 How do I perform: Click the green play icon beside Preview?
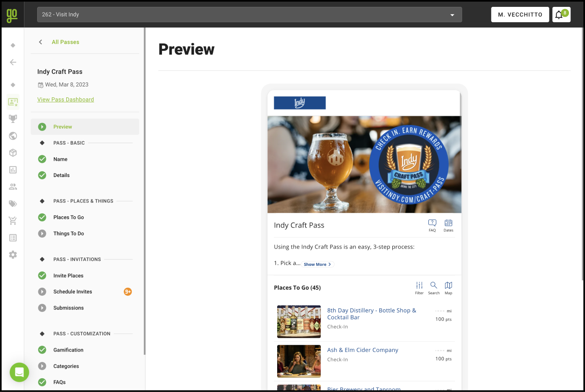tap(42, 127)
